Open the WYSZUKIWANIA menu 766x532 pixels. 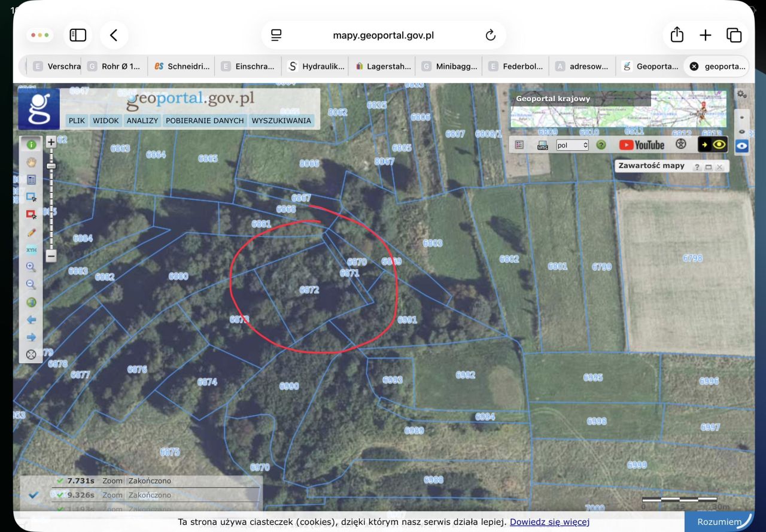tap(281, 120)
